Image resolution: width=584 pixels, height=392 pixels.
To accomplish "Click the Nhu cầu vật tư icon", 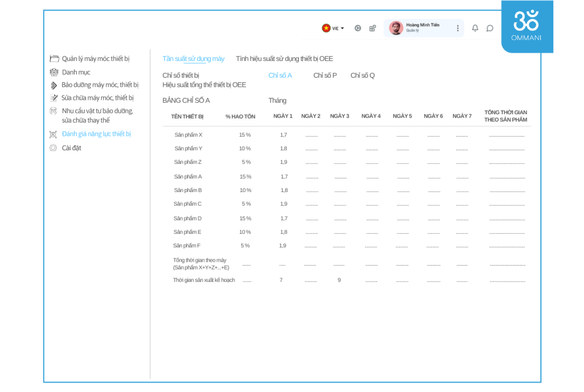I will 53,111.
